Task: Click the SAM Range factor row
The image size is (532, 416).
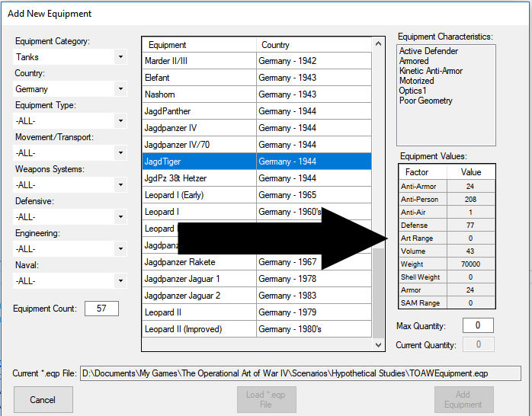Action: (447, 303)
